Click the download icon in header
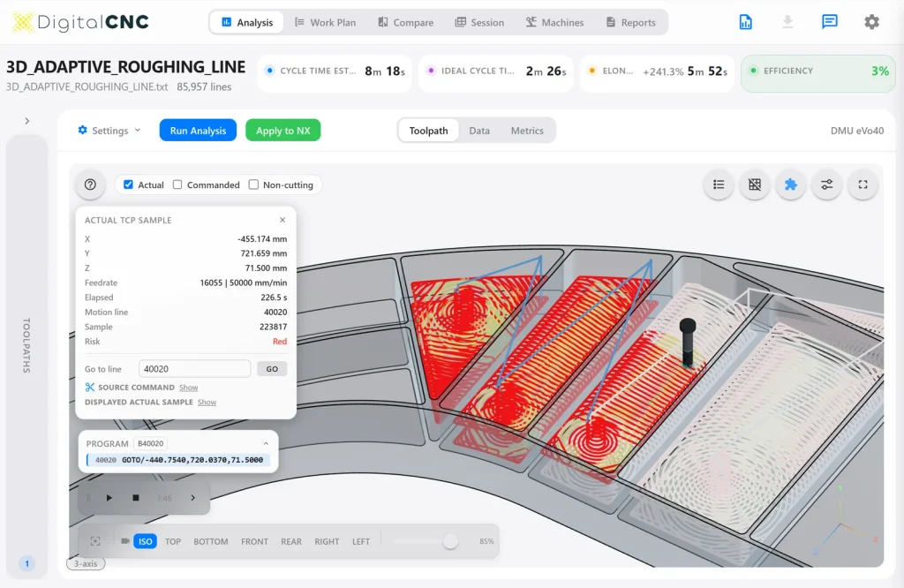Viewport: 904px width, 588px height. (x=787, y=22)
